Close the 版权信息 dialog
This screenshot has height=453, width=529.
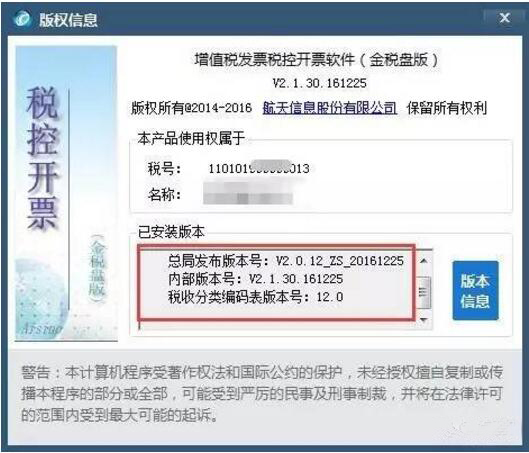pyautogui.click(x=505, y=18)
